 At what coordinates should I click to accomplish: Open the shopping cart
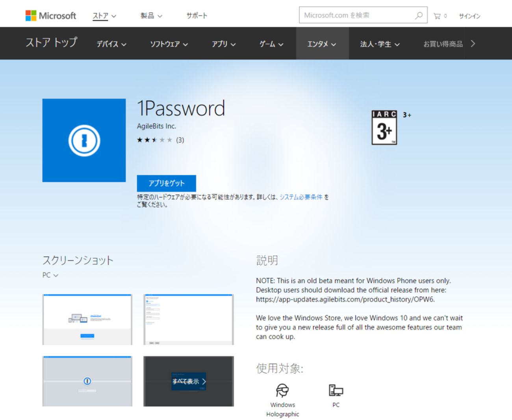440,16
